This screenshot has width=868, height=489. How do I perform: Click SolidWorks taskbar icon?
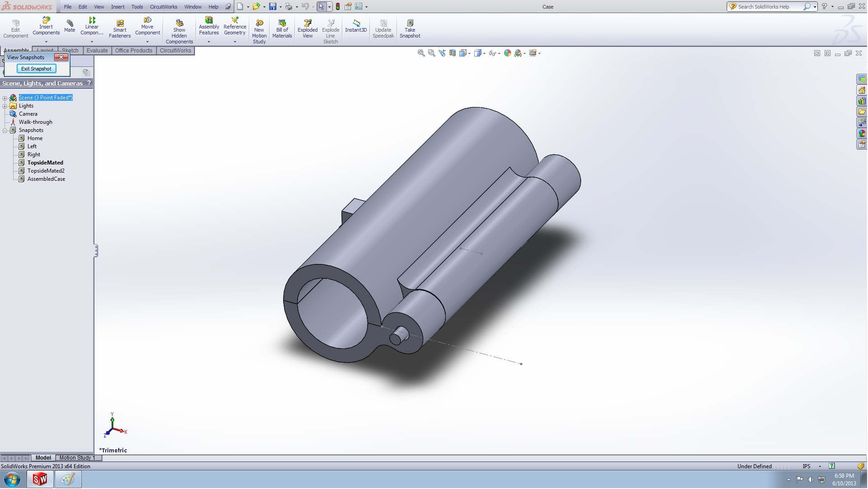point(40,480)
